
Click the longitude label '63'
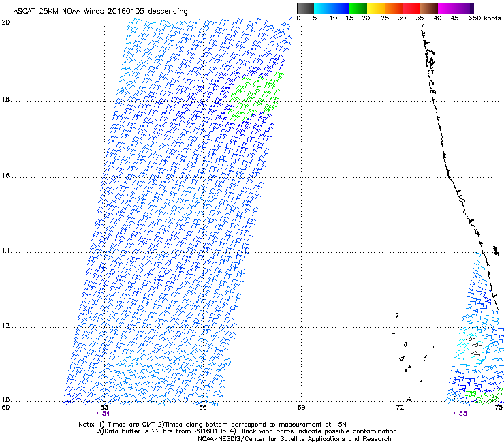104,408
